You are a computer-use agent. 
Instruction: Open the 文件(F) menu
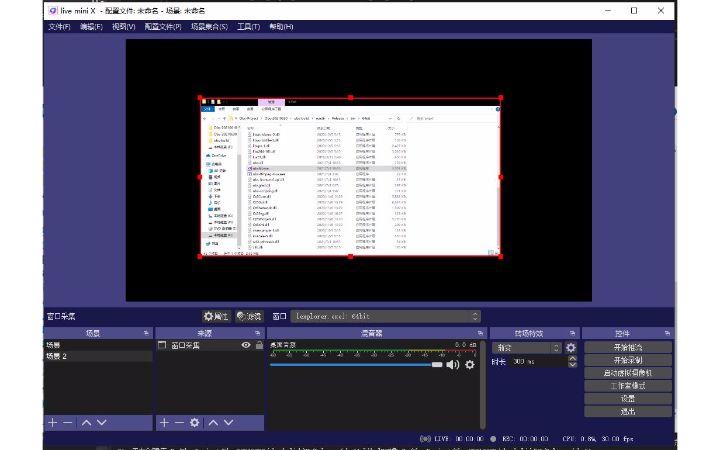tap(59, 27)
